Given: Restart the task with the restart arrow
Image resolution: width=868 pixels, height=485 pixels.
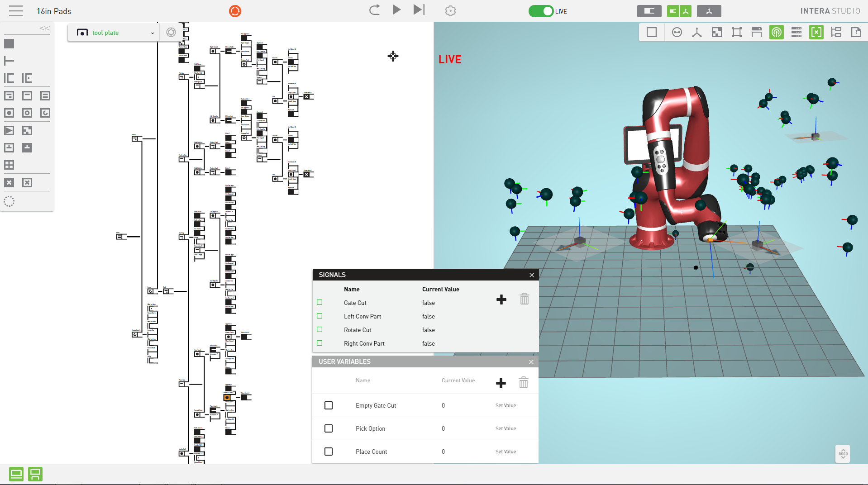Looking at the screenshot, I should point(374,10).
